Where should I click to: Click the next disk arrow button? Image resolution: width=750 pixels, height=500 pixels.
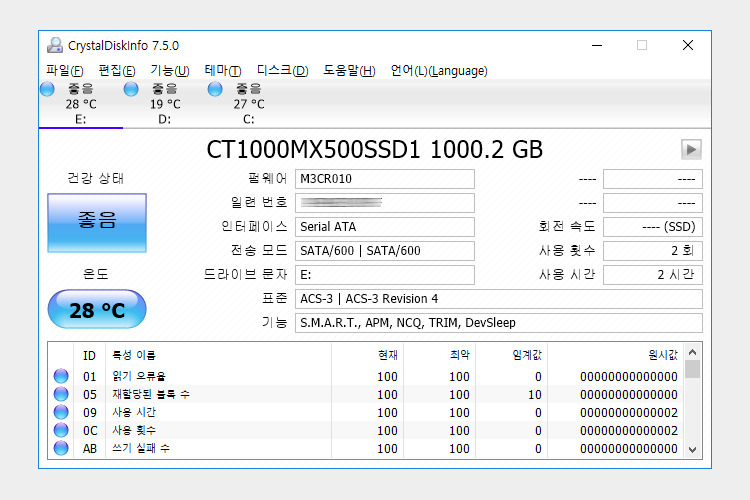691,150
